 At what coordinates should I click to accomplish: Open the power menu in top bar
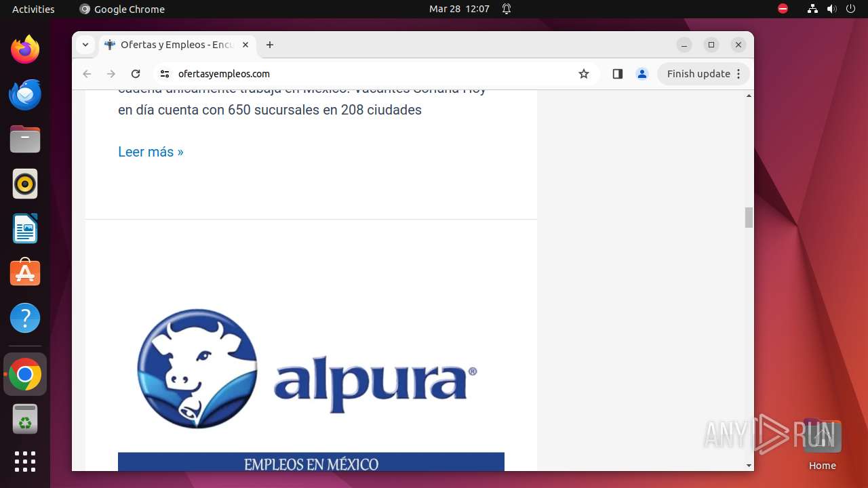click(850, 9)
